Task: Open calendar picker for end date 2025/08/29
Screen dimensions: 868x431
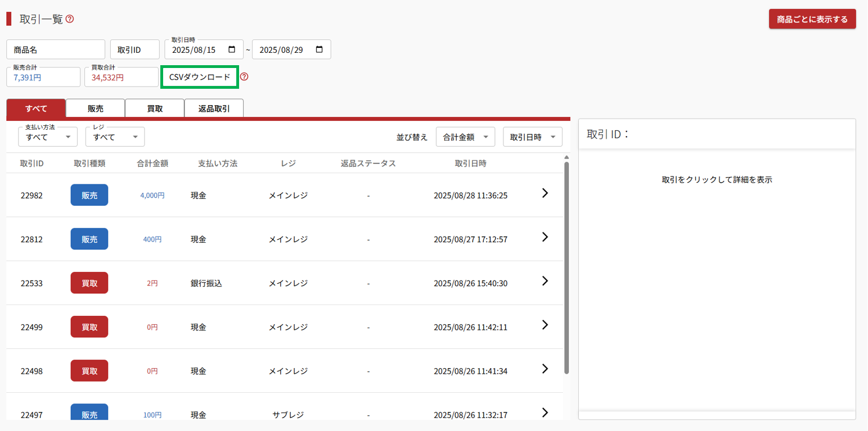Action: [320, 49]
